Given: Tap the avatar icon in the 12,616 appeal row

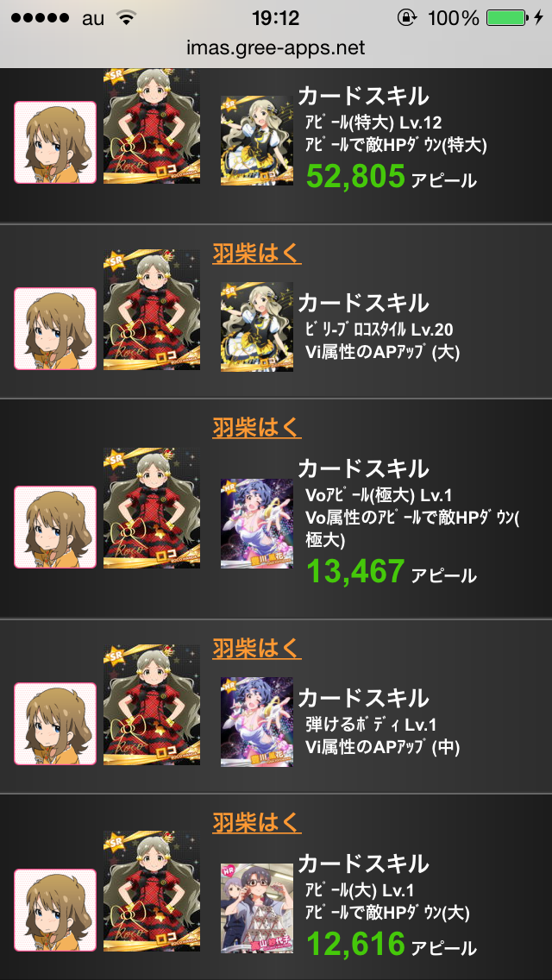Looking at the screenshot, I should coord(55,910).
